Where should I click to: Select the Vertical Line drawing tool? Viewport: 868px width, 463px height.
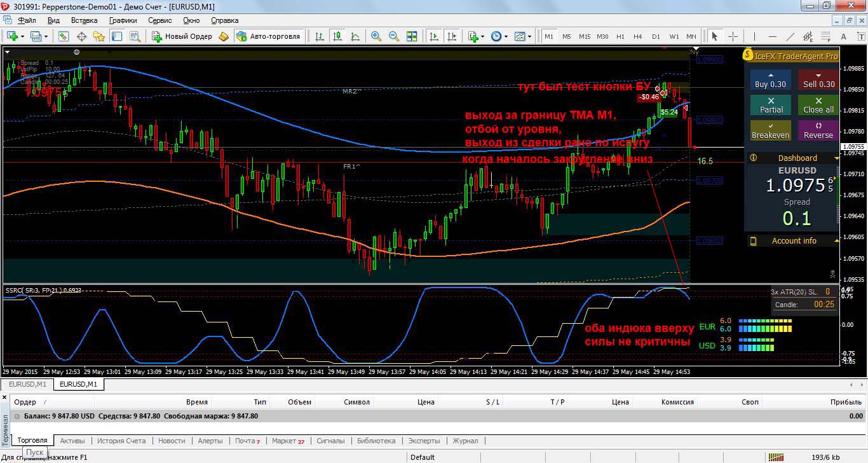[x=753, y=36]
